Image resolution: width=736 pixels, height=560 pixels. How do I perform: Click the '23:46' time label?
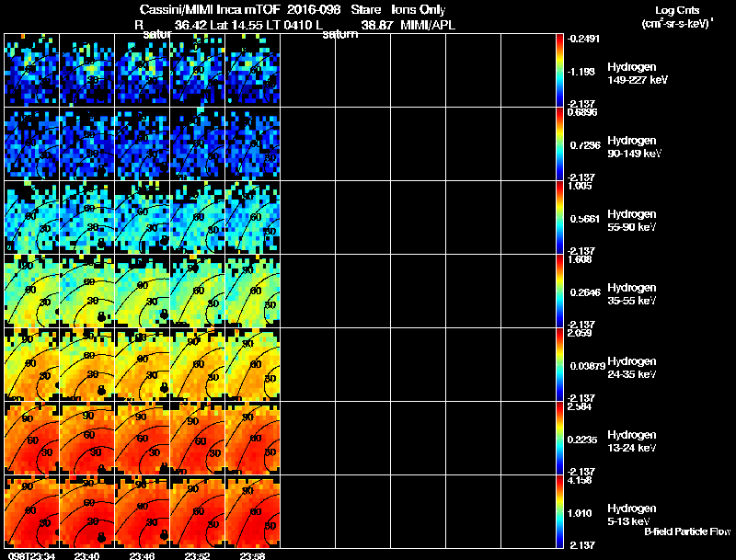point(142,555)
